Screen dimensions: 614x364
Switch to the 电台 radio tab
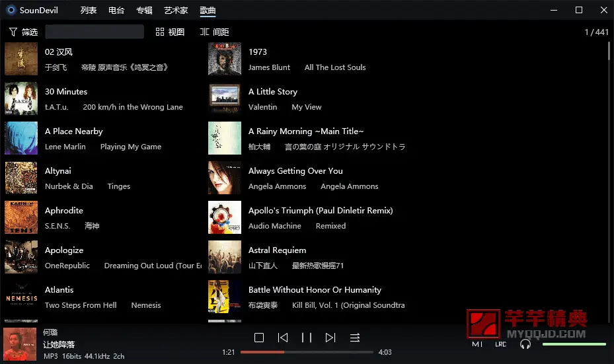coord(116,11)
